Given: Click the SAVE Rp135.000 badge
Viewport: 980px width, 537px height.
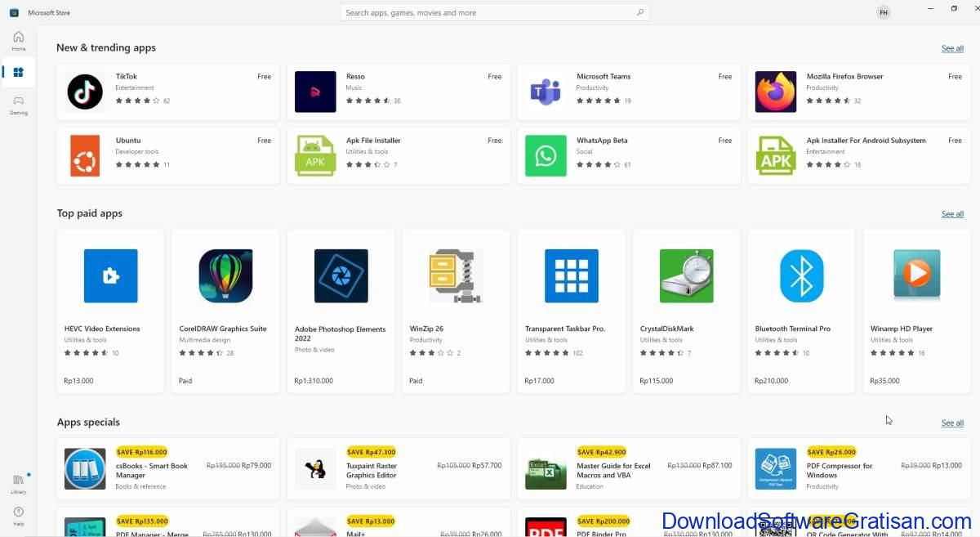Looking at the screenshot, I should (141, 521).
